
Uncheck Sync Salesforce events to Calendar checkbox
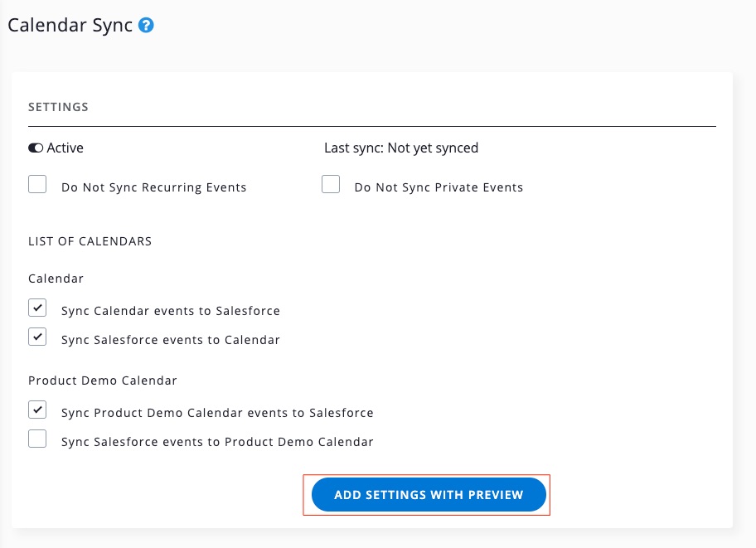[x=37, y=337]
